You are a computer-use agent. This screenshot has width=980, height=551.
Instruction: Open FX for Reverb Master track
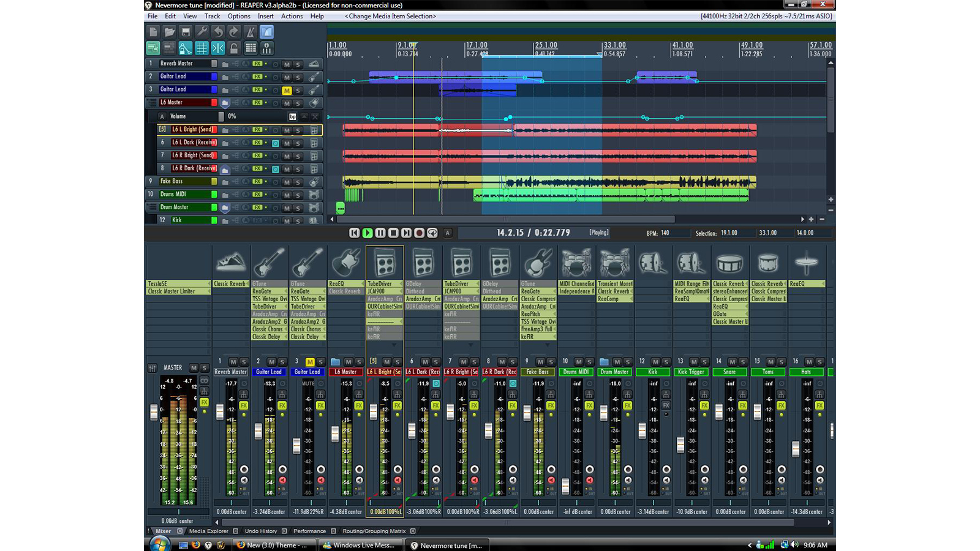click(257, 64)
